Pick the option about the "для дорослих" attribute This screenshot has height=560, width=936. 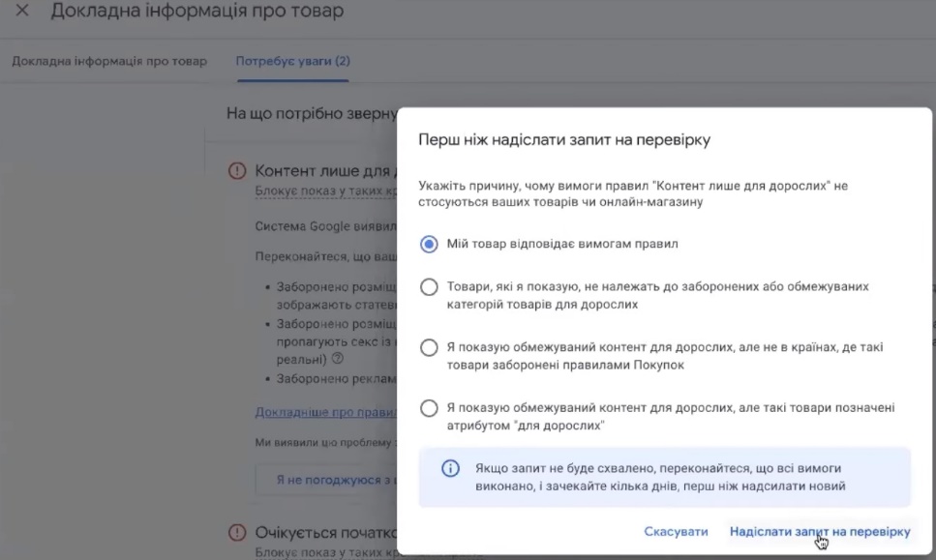[x=430, y=408]
